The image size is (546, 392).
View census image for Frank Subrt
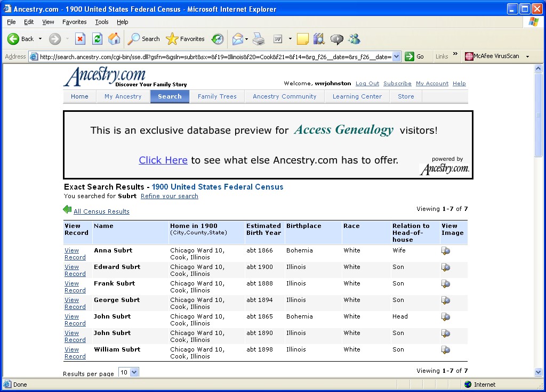click(x=446, y=284)
